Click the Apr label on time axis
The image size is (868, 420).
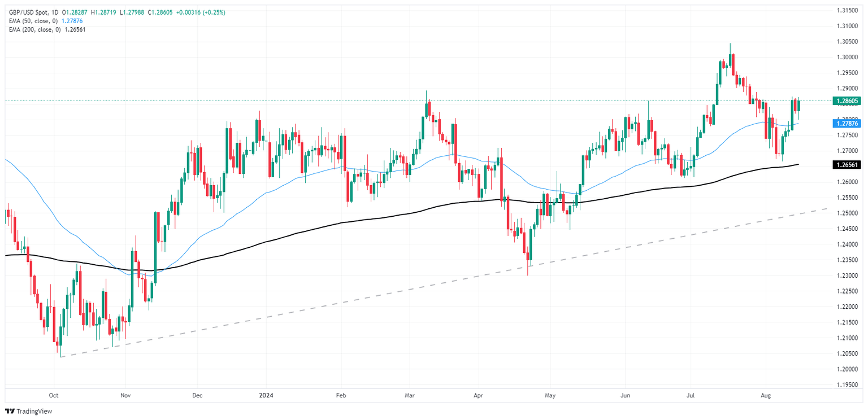click(478, 396)
